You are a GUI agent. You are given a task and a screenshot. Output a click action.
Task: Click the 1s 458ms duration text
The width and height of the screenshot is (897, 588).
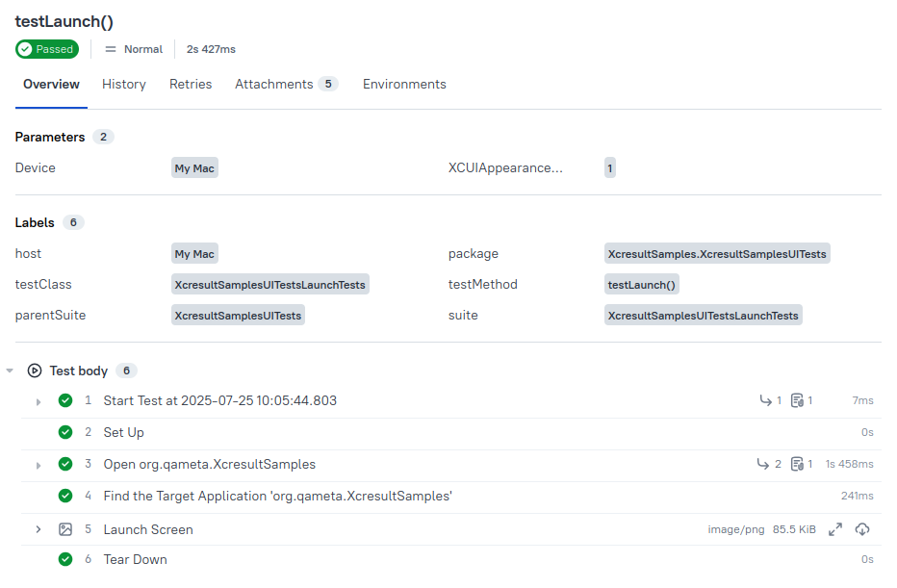(849, 465)
